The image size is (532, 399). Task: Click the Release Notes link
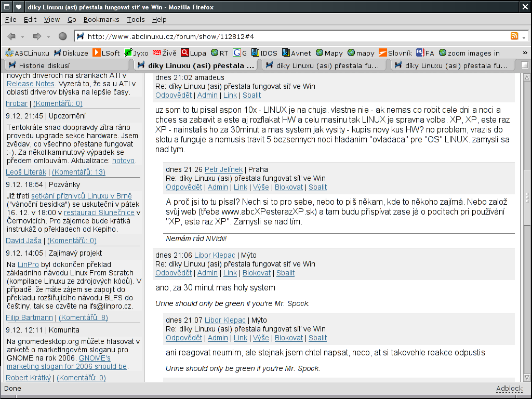[x=30, y=84]
